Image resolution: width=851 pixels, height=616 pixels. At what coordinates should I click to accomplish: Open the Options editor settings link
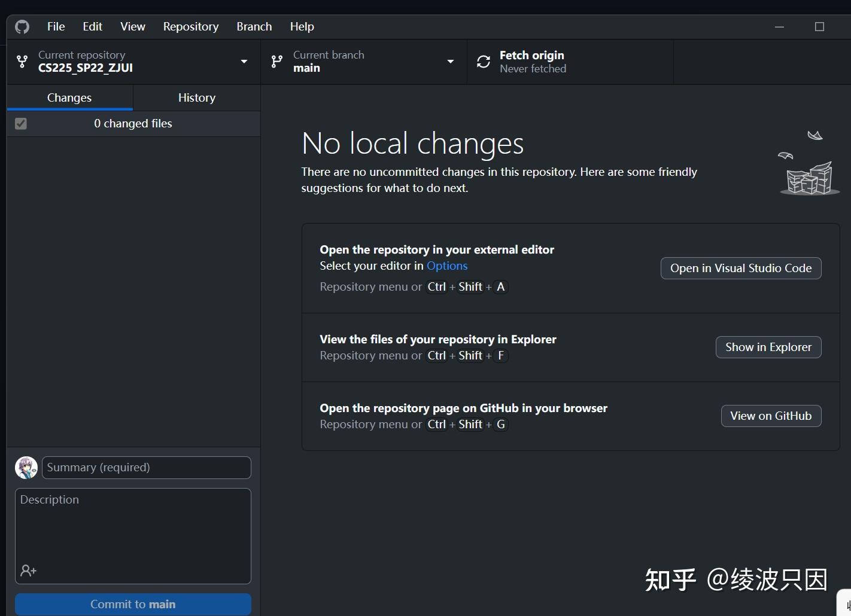coord(447,266)
